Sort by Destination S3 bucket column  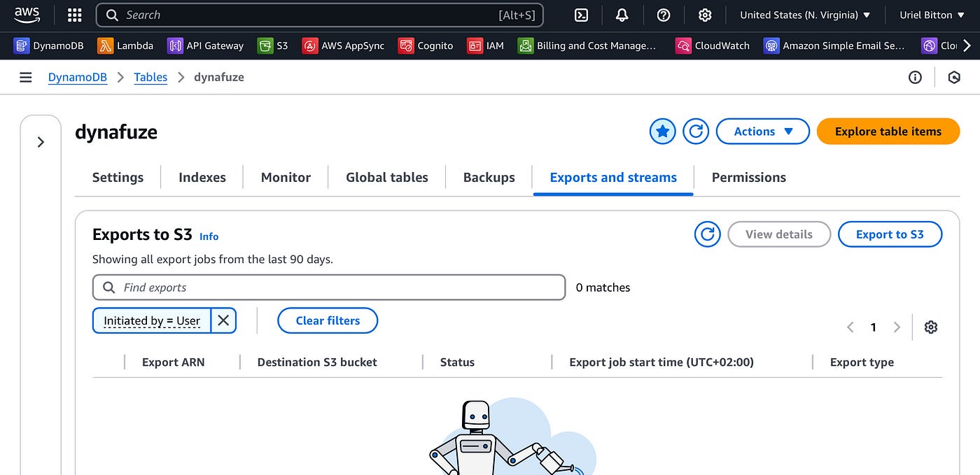[x=317, y=362]
